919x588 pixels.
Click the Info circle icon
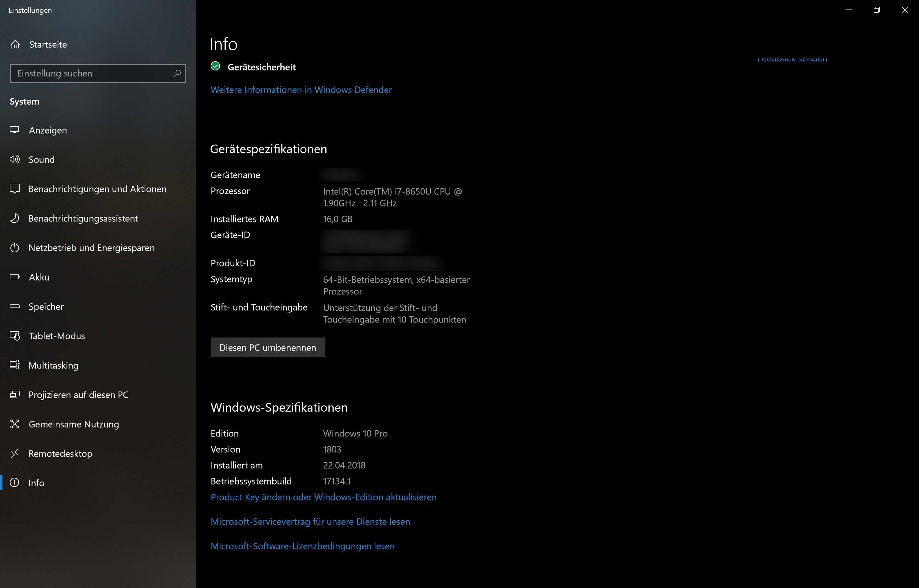14,483
